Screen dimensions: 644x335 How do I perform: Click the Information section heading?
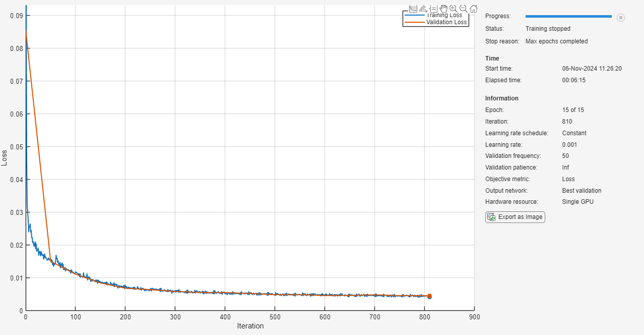[502, 98]
